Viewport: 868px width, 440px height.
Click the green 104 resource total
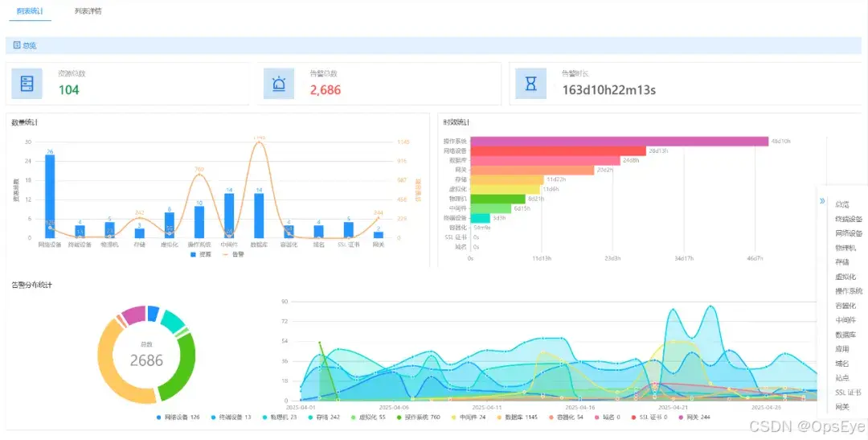69,90
